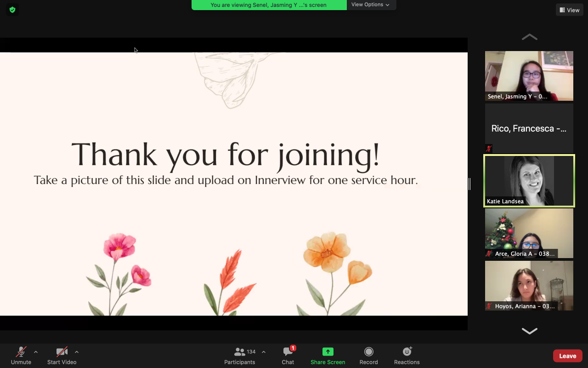This screenshot has height=368, width=588.
Task: Click the panel divider handle beside the video strip
Action: click(x=469, y=184)
